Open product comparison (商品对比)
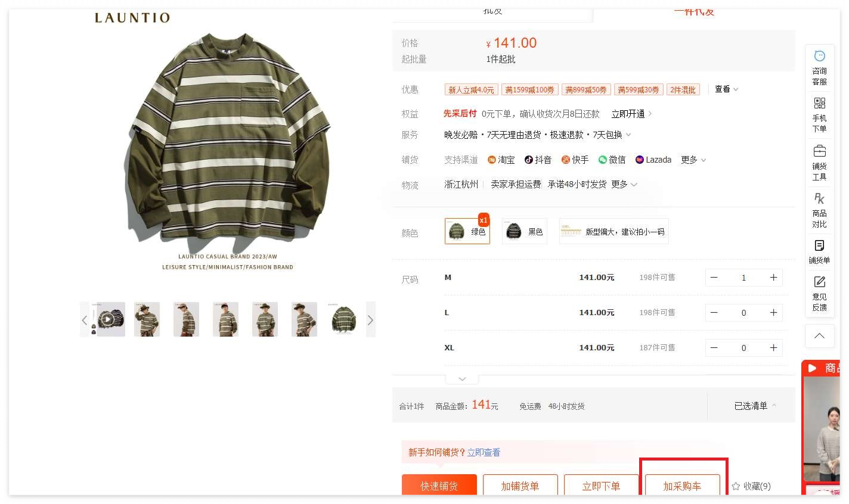 (819, 210)
